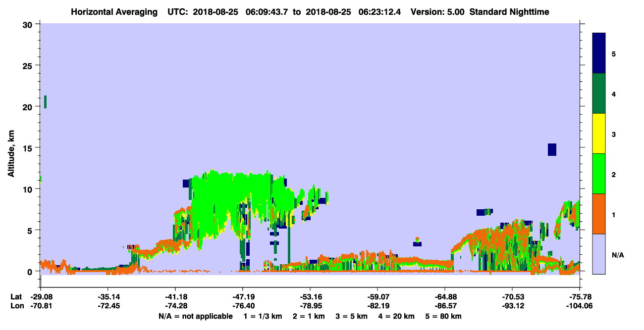This screenshot has height=330, width=644.
Task: Click the longitude value -86.57
Action: pyautogui.click(x=445, y=305)
